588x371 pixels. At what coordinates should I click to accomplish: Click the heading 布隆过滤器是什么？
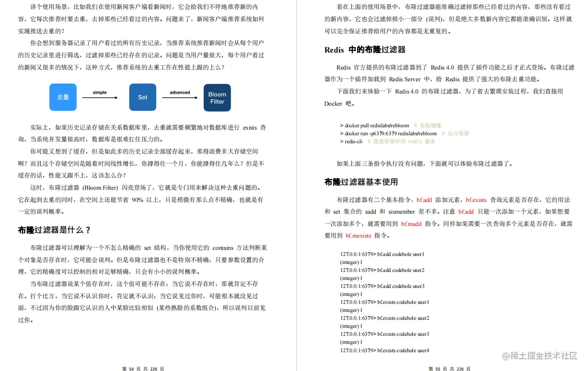coord(54,230)
